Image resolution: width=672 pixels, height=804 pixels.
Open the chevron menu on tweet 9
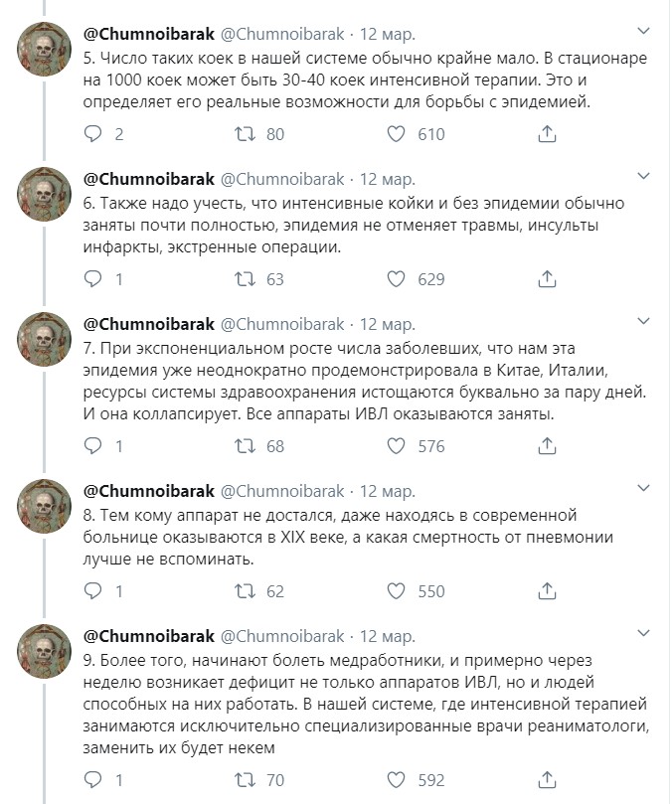[x=643, y=633]
